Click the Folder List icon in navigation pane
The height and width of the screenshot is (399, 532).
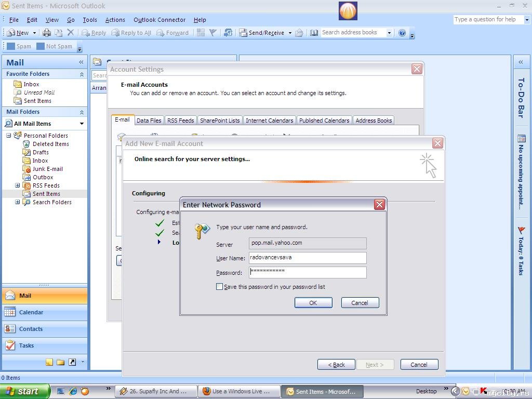(x=61, y=362)
